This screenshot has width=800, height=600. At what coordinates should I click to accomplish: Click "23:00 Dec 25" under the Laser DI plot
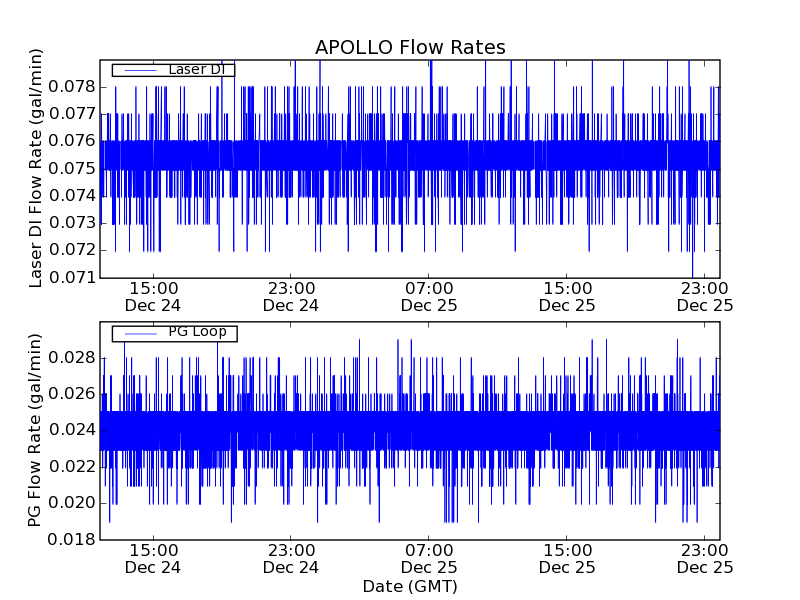tap(705, 297)
